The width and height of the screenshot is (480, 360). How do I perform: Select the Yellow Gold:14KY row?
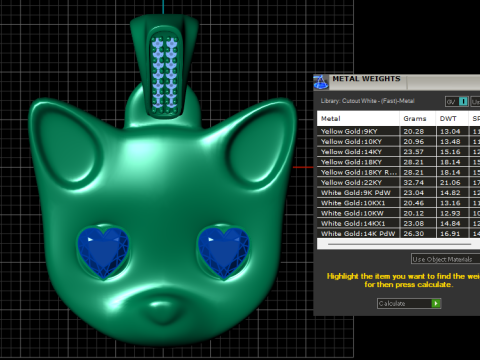point(398,152)
